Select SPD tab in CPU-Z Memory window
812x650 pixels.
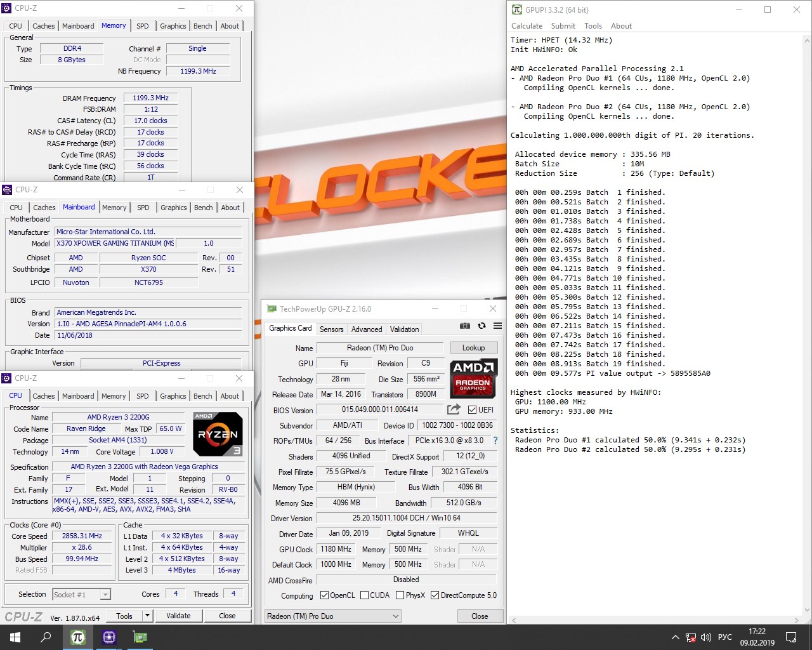143,26
